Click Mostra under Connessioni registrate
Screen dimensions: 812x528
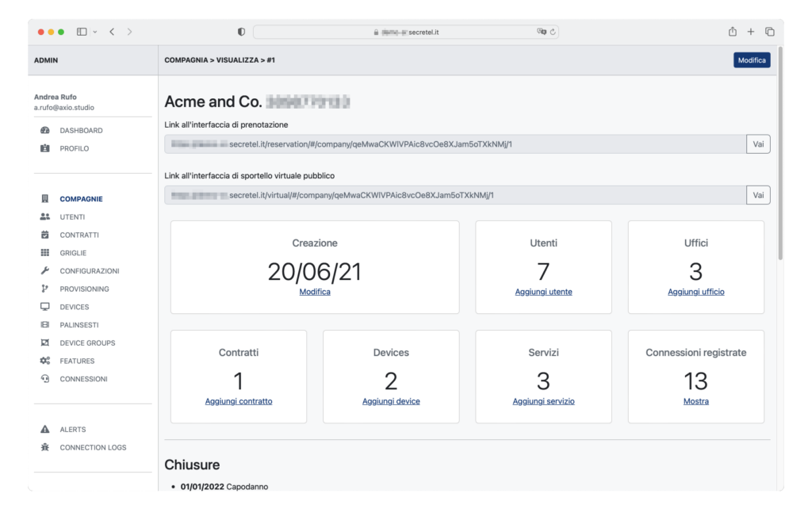tap(695, 401)
